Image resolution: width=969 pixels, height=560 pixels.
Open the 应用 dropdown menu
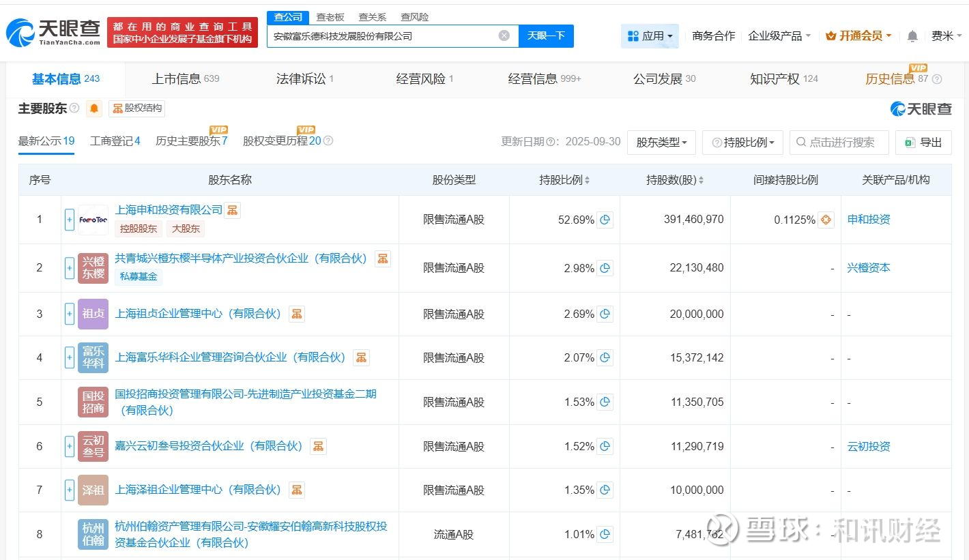click(x=650, y=36)
